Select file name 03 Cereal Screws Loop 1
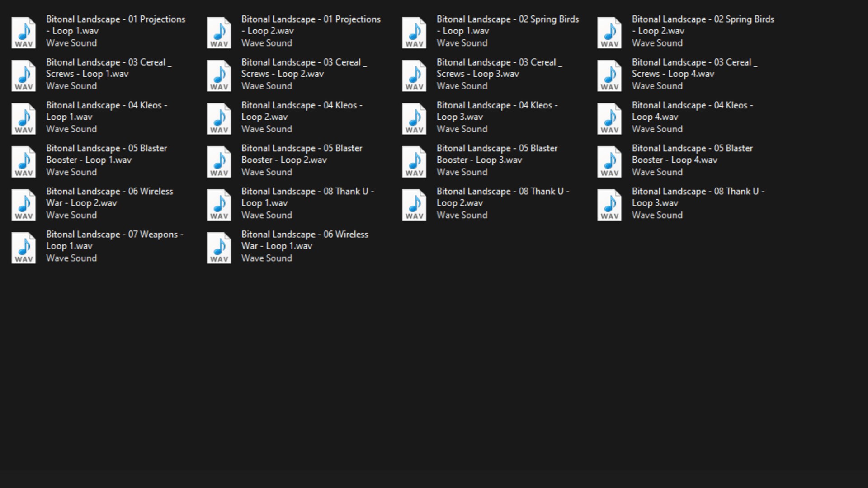The image size is (868, 488). pos(108,68)
